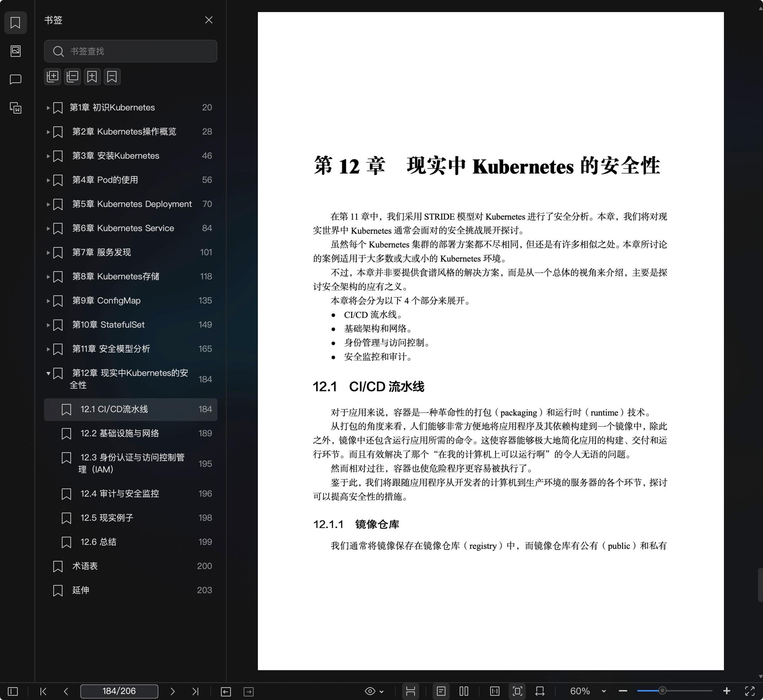Image resolution: width=763 pixels, height=700 pixels.
Task: Collapse the 第12章 bookmark tree
Action: 48,373
